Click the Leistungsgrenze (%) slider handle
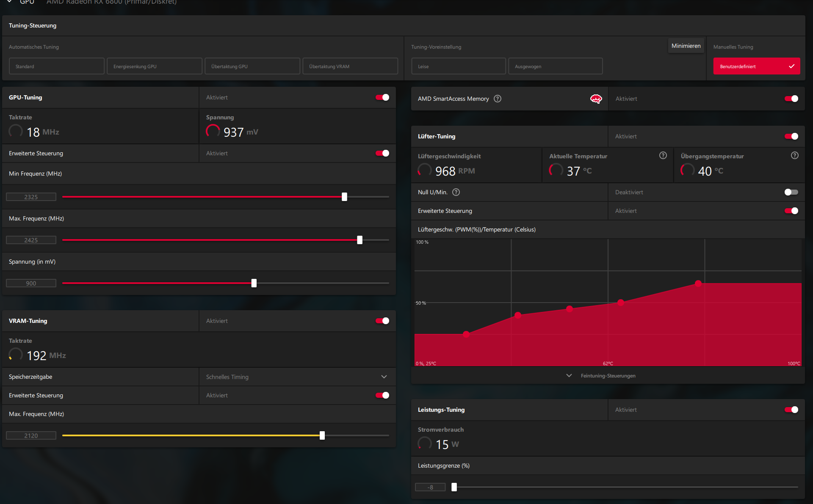Image resolution: width=813 pixels, height=504 pixels. [x=454, y=487]
